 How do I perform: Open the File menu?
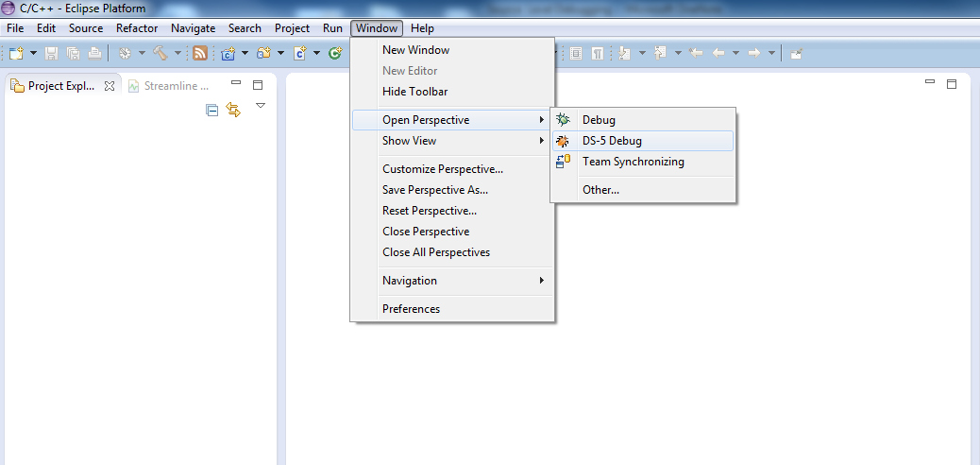click(x=15, y=28)
